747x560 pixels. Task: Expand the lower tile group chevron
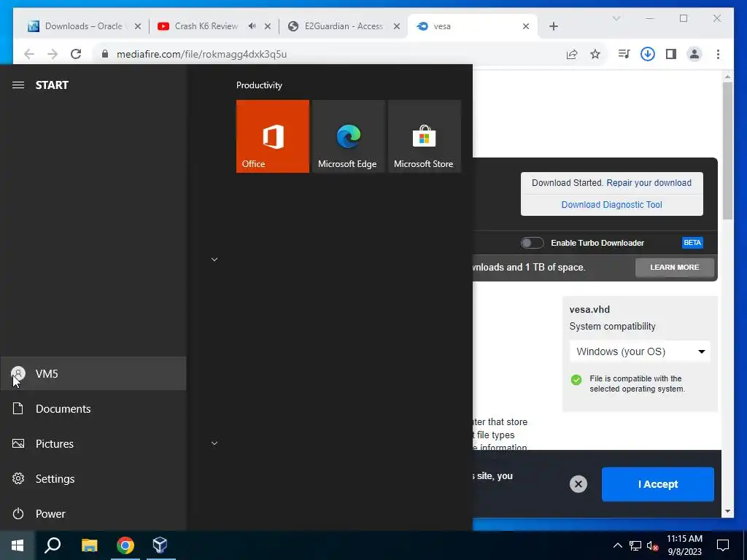[214, 443]
